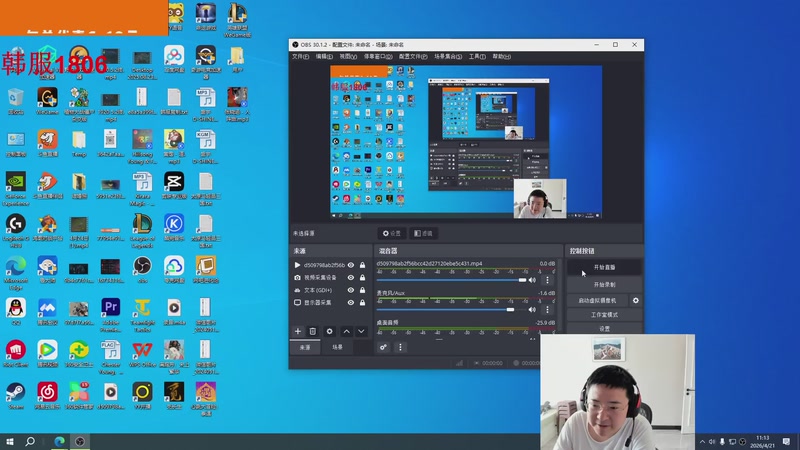Mute the mp4 media track speaker icon

point(533,280)
